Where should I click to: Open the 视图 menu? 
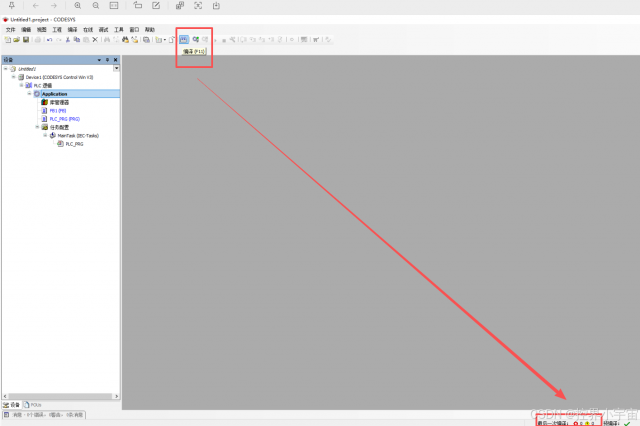click(41, 29)
